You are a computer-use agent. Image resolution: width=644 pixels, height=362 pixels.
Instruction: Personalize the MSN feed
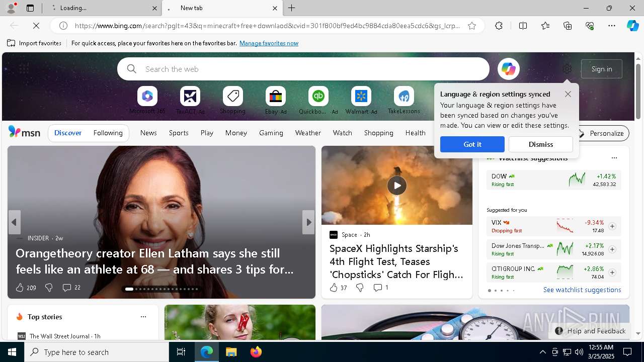(x=601, y=133)
